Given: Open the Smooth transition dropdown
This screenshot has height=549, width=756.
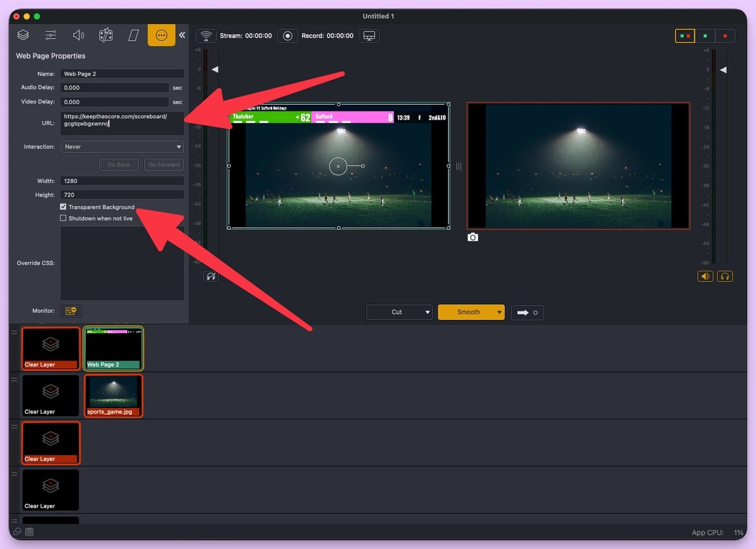Looking at the screenshot, I should coord(471,312).
